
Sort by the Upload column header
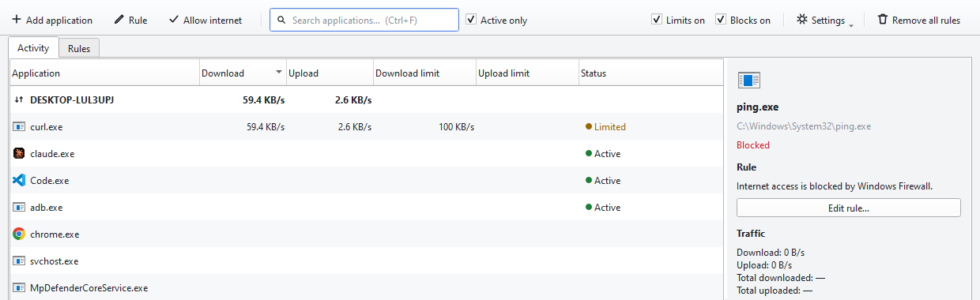coord(330,73)
